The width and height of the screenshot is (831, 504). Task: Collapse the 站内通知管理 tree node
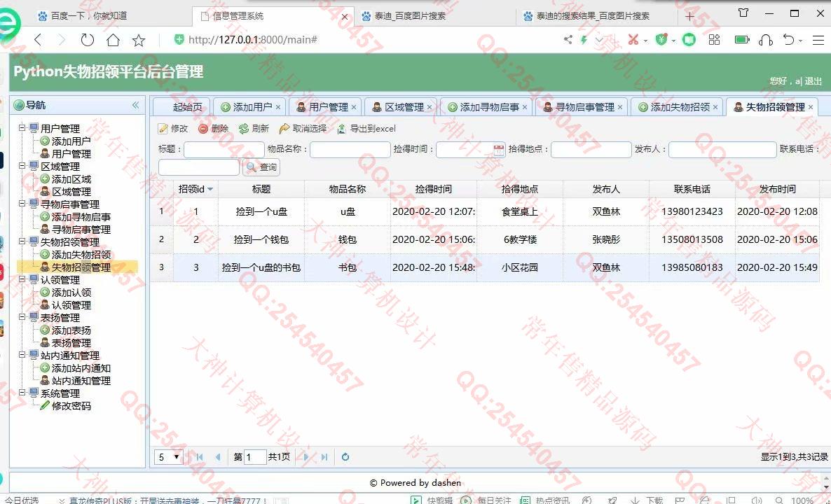coord(22,355)
